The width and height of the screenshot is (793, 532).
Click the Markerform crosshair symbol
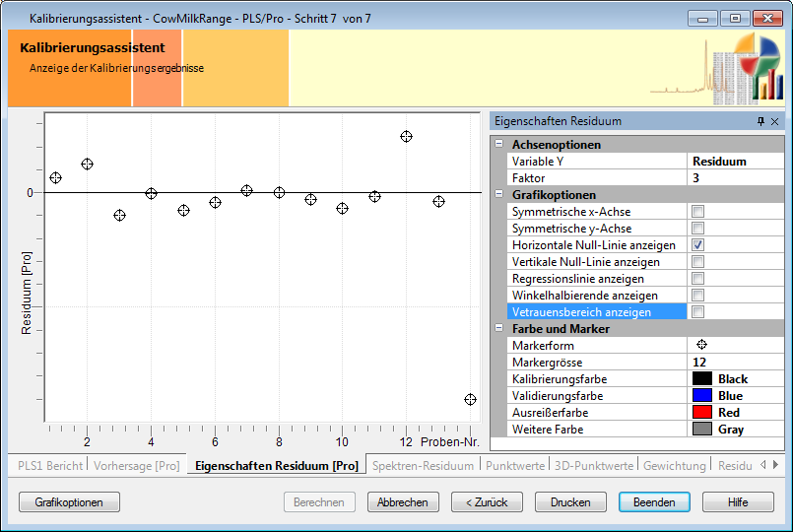[701, 346]
